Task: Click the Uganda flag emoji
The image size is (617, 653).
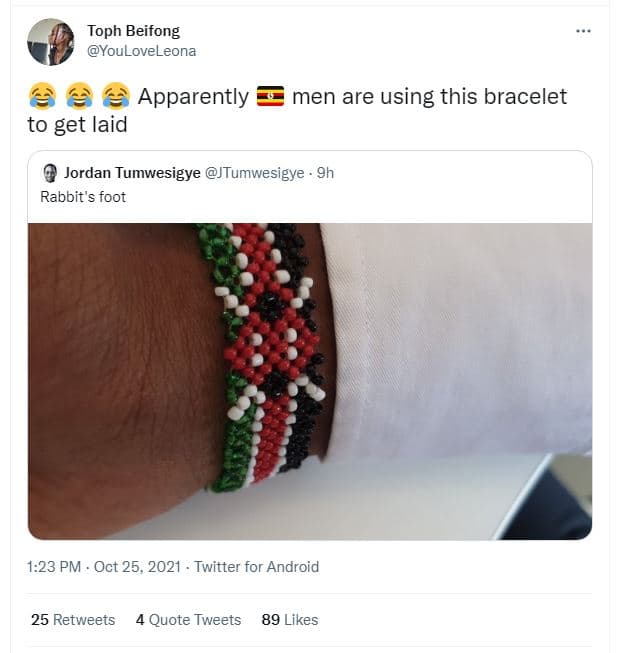Action: [x=270, y=97]
